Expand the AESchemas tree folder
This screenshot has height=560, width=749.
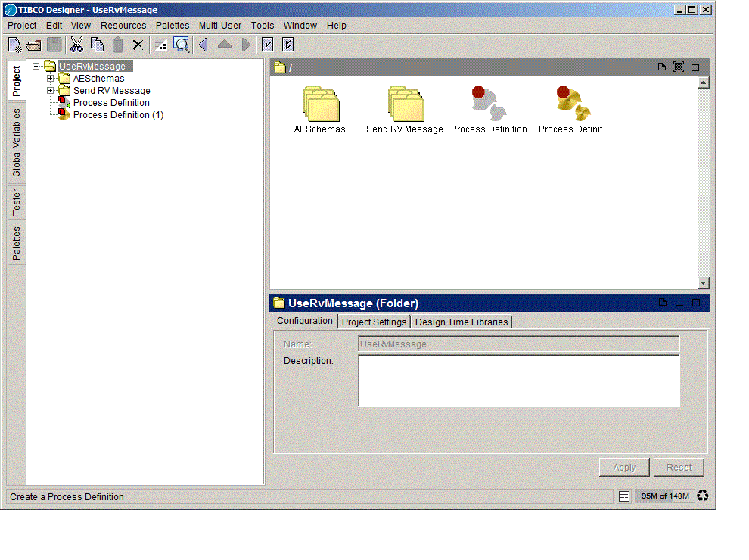(x=50, y=79)
